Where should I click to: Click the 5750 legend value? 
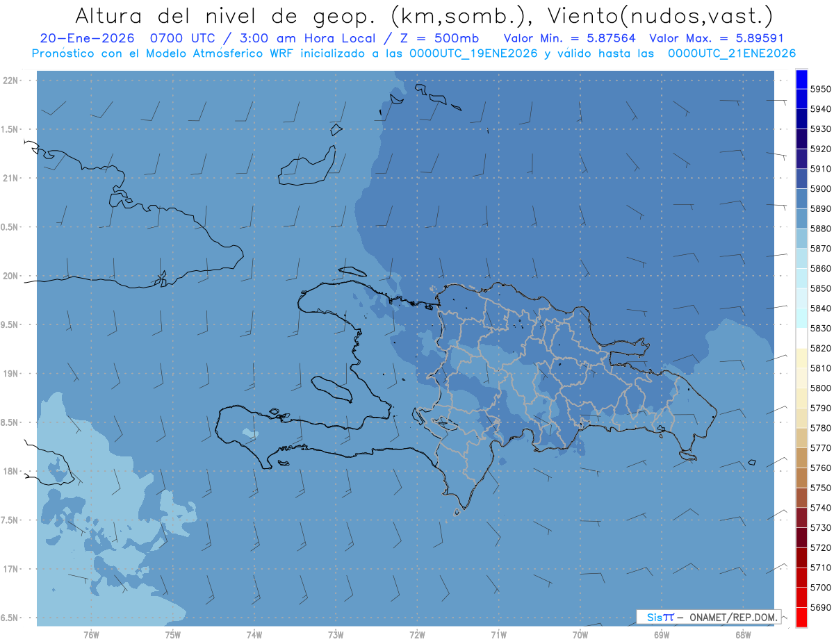820,488
